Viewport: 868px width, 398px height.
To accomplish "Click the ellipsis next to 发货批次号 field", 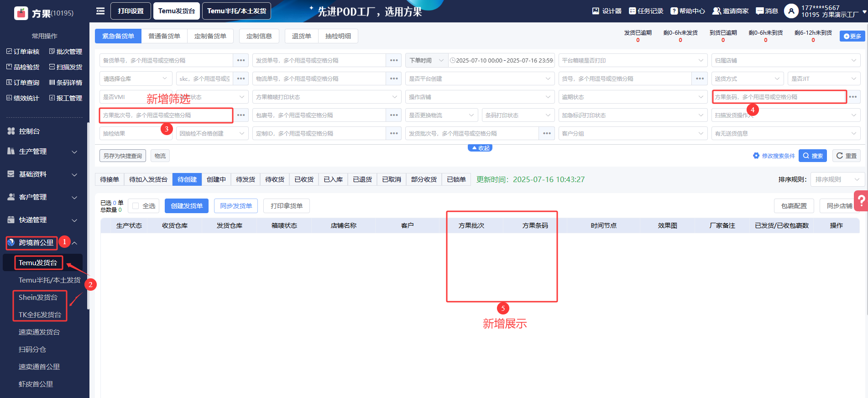I will coord(547,133).
